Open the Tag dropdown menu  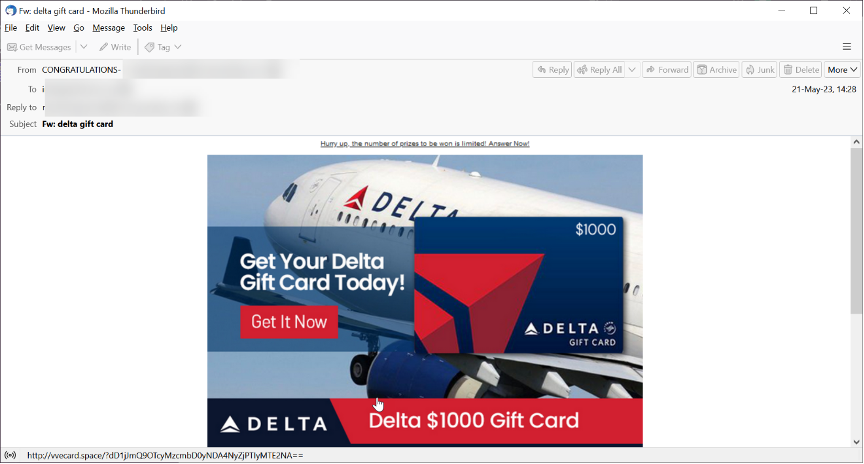point(163,47)
